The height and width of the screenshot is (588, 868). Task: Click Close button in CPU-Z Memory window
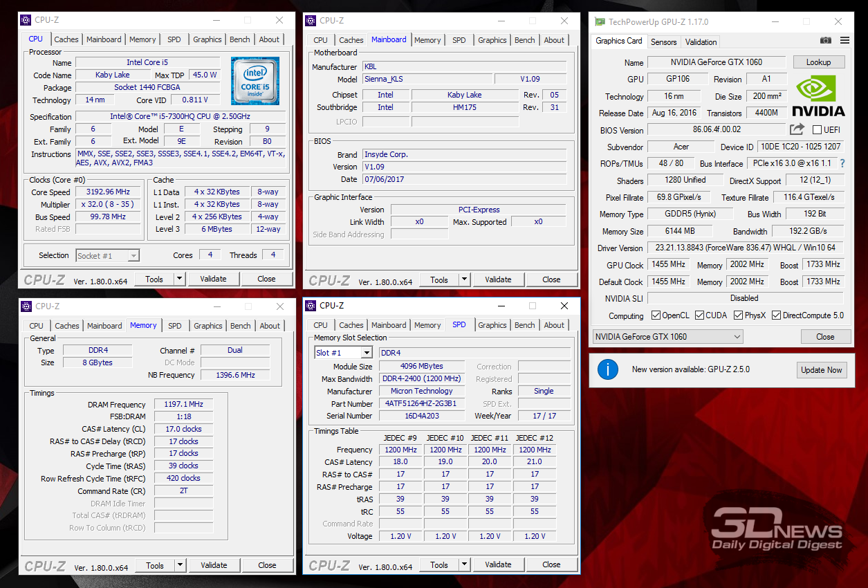coord(267,565)
